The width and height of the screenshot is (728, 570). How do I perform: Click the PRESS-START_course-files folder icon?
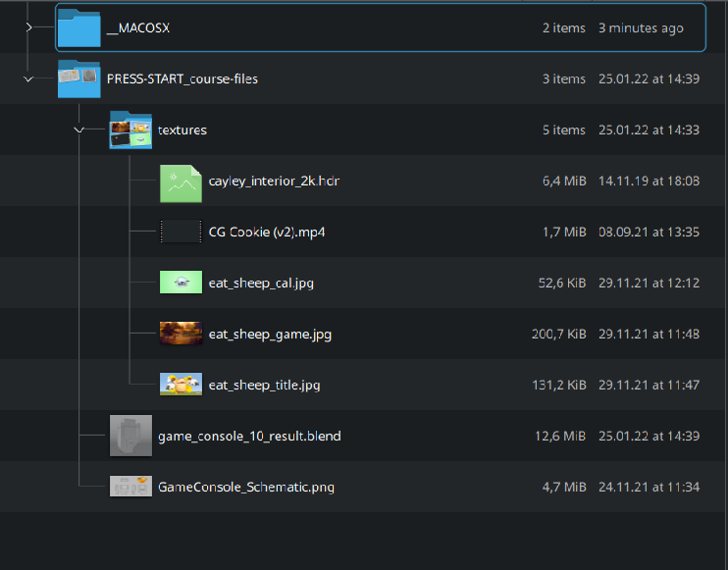(x=78, y=78)
